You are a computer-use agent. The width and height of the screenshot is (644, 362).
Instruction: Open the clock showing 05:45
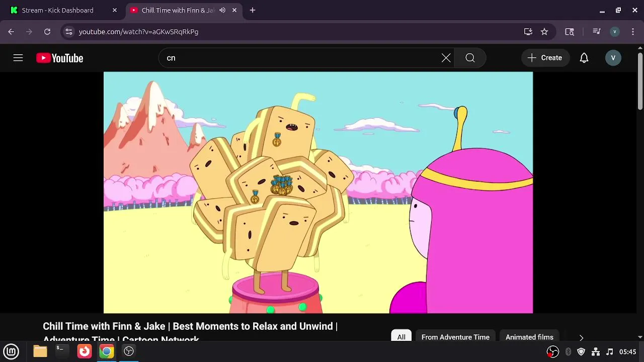click(x=627, y=352)
